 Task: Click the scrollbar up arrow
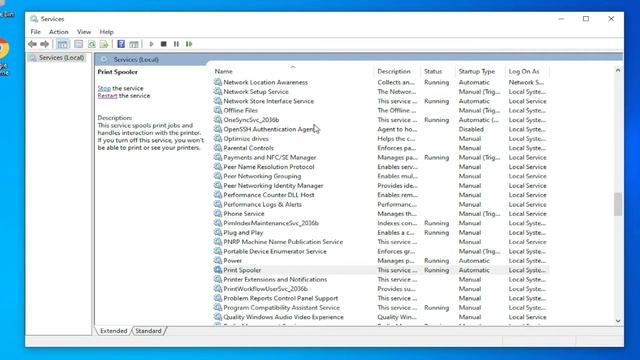[x=618, y=71]
